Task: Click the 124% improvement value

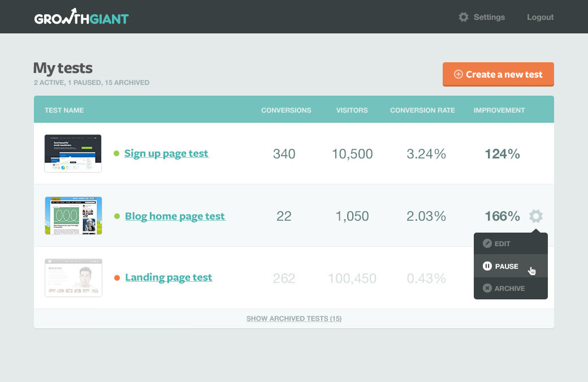Action: [503, 154]
